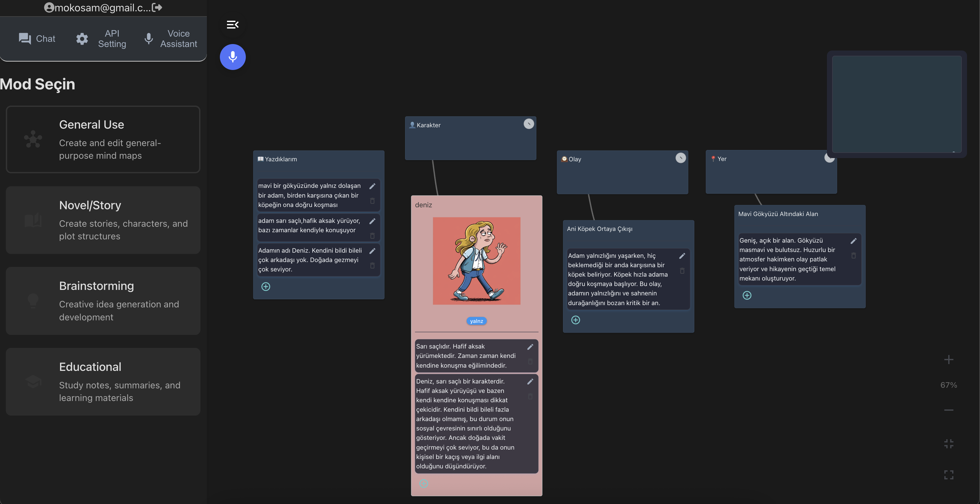
Task: Collapse the Olay node with its round button
Action: [x=680, y=158]
